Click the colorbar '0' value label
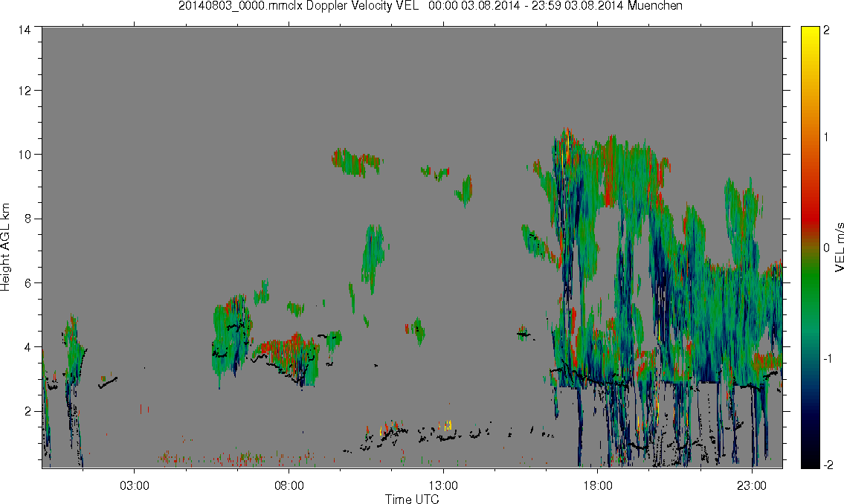 pyautogui.click(x=827, y=248)
